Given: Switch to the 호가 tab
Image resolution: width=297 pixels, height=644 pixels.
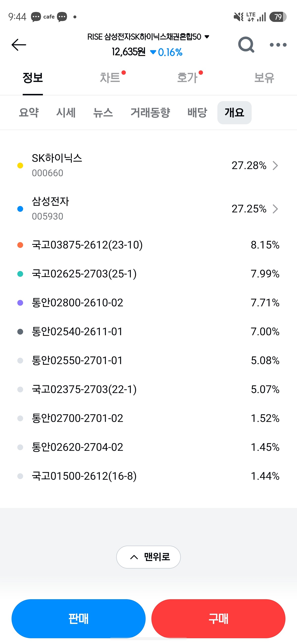Looking at the screenshot, I should tap(187, 78).
